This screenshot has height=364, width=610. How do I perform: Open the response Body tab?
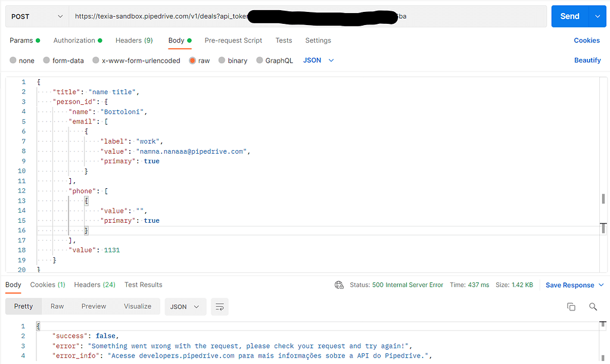[13, 285]
